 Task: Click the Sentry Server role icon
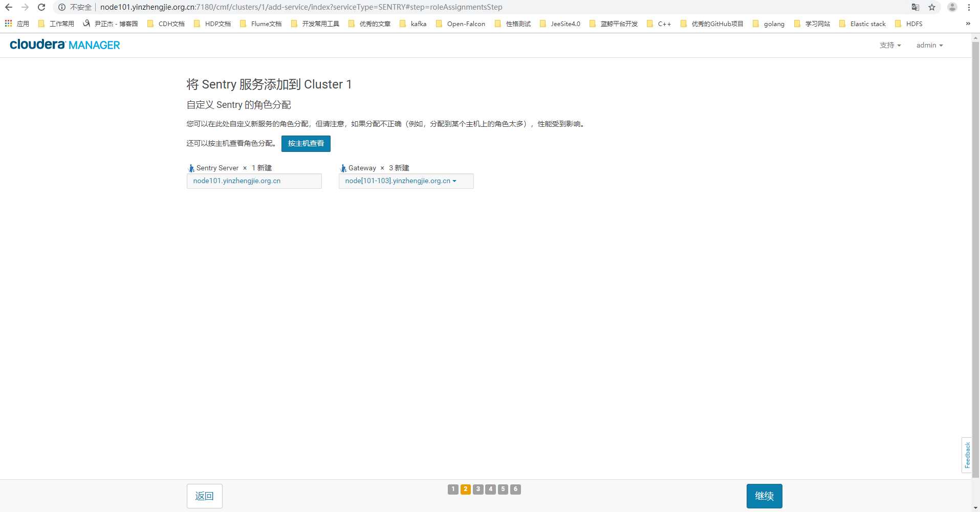click(191, 168)
